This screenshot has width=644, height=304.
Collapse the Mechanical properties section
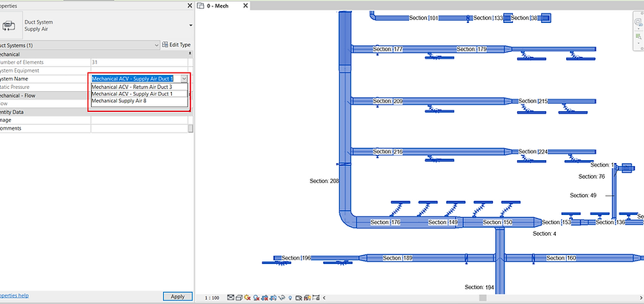[x=190, y=54]
